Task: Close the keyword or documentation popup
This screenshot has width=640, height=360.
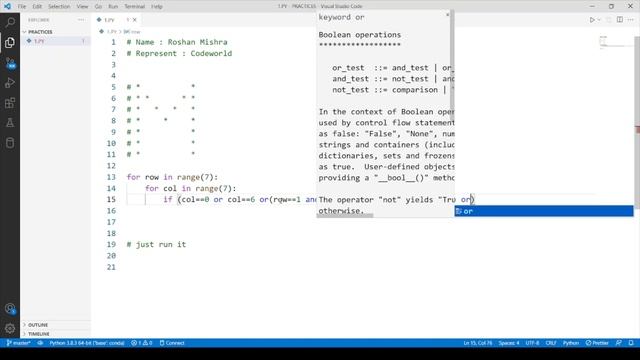Action: click(x=447, y=15)
